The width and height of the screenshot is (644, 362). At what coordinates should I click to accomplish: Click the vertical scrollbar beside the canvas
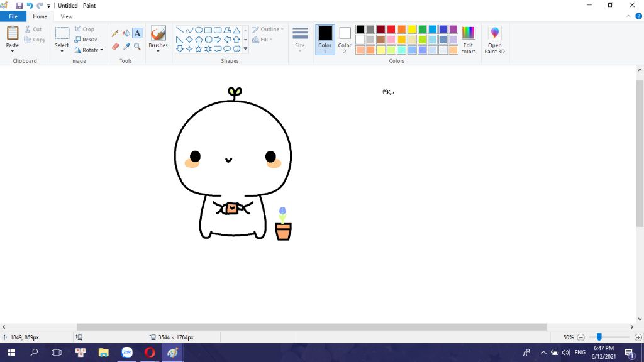pos(640,153)
